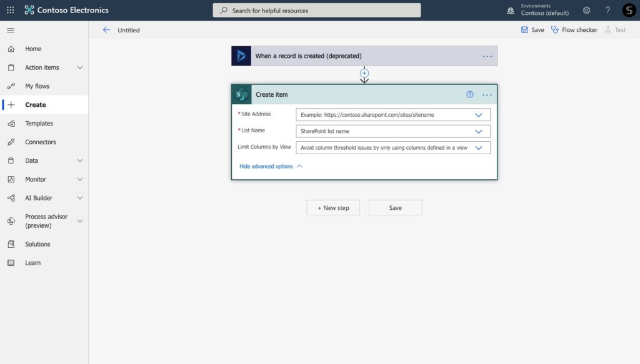Click the Templates icon
Screen dimensions: 640x364
[x=11, y=124]
